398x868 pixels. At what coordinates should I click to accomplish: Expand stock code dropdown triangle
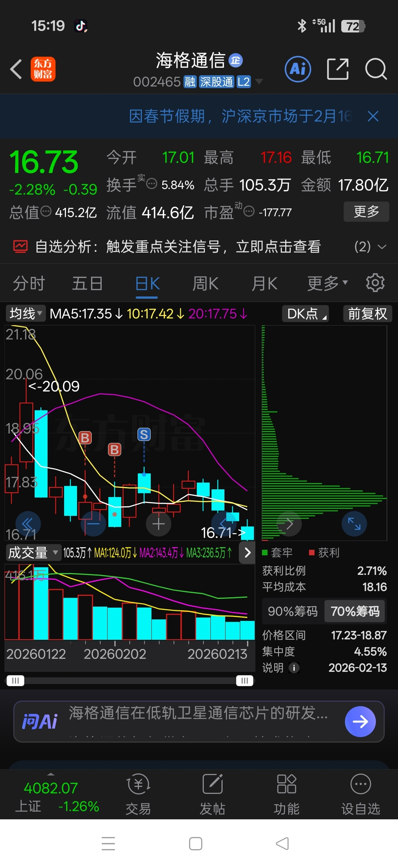click(x=259, y=81)
